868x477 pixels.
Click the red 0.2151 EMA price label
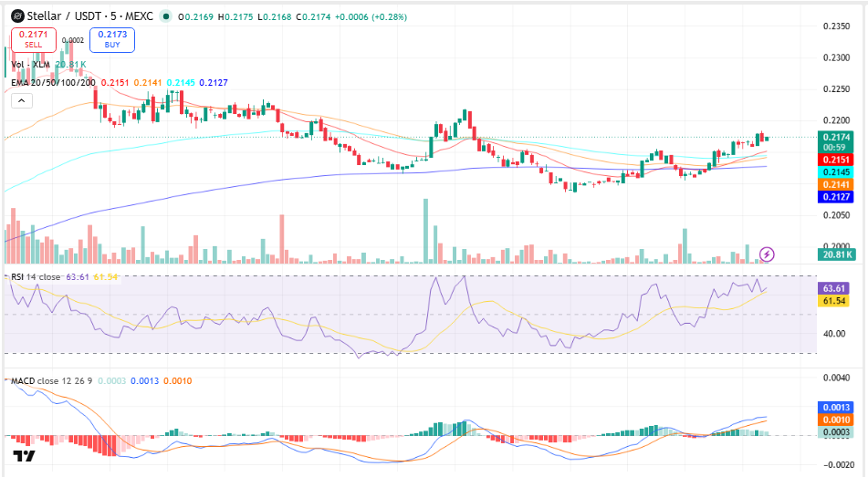[x=836, y=160]
